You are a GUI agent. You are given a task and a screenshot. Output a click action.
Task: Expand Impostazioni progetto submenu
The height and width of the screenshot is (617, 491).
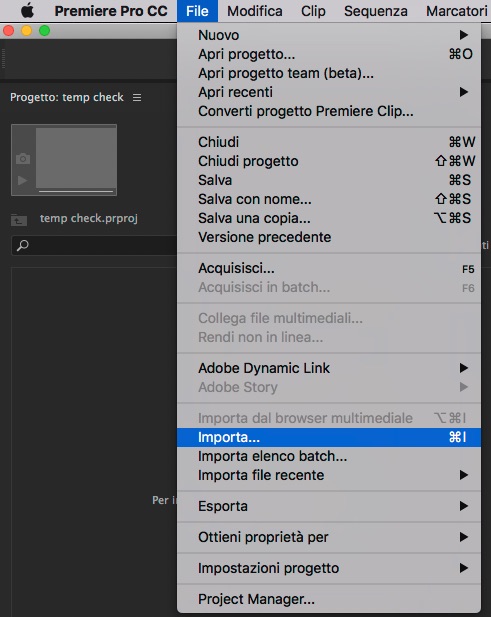pos(329,568)
